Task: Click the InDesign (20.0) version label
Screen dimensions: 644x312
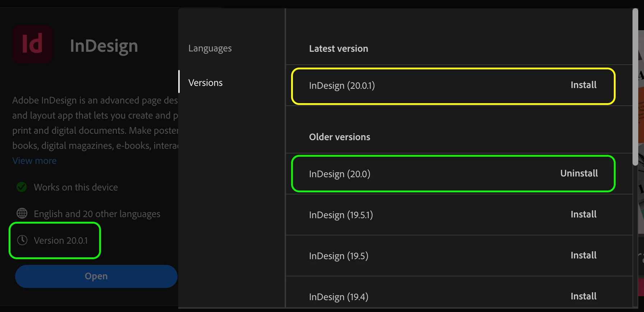Action: pos(340,174)
